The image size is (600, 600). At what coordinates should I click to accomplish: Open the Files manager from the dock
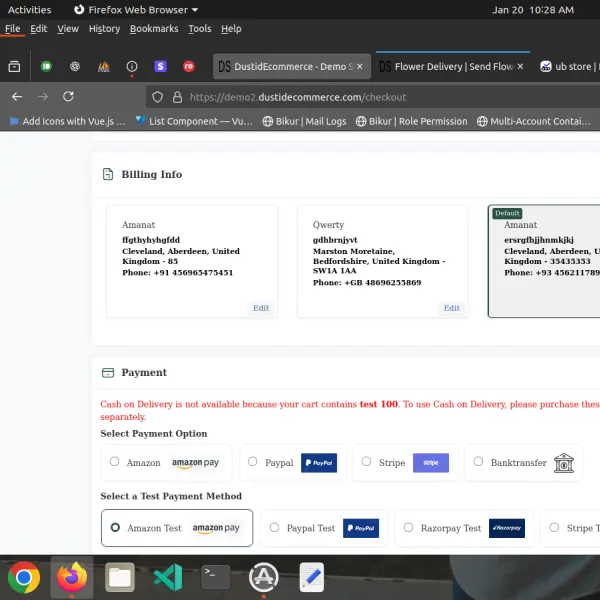[120, 577]
